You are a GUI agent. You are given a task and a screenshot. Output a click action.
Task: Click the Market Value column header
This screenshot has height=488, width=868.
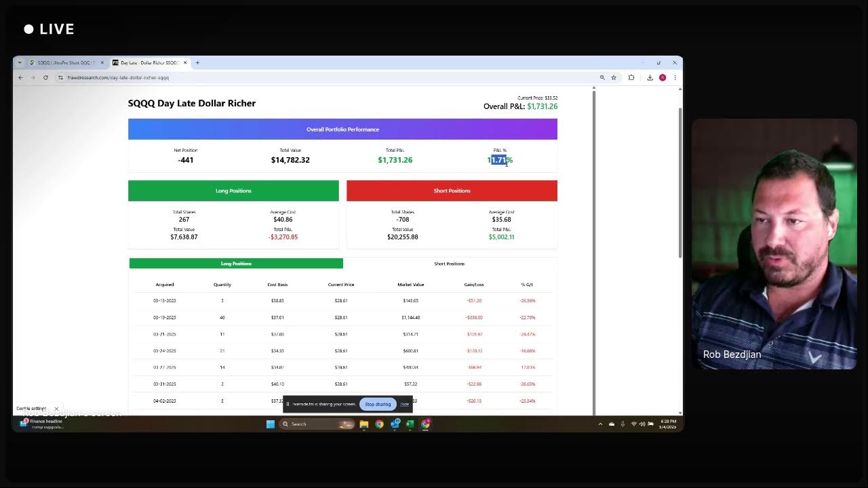[x=410, y=285]
